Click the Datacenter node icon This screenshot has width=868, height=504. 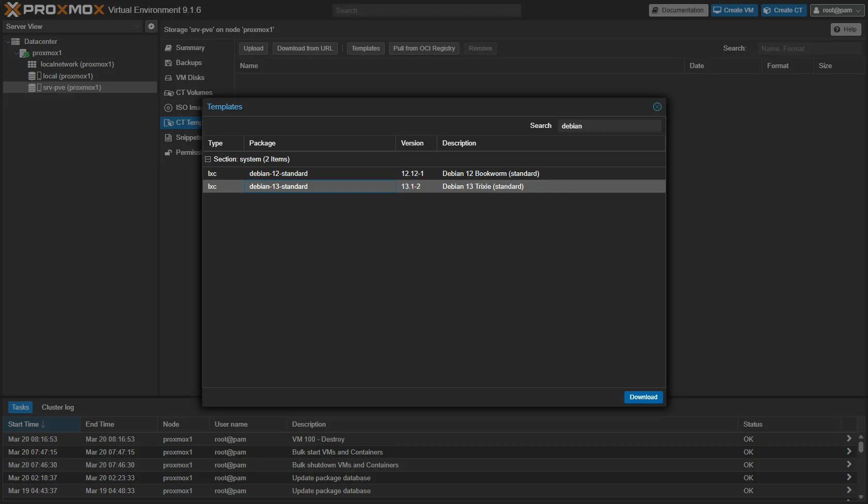pyautogui.click(x=15, y=42)
